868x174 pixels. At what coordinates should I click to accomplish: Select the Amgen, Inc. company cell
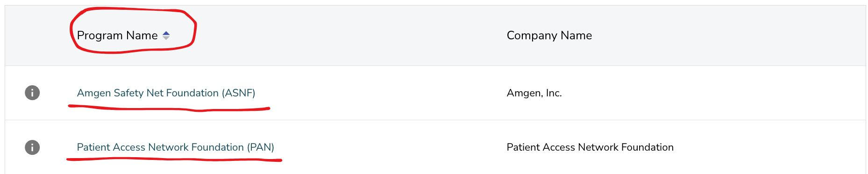pyautogui.click(x=534, y=93)
